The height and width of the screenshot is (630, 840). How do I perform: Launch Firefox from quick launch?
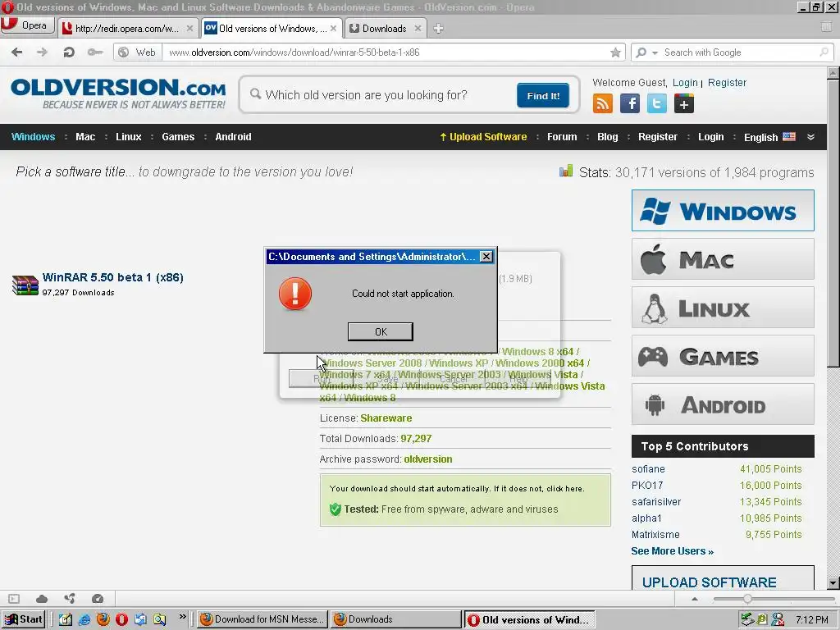coord(103,619)
